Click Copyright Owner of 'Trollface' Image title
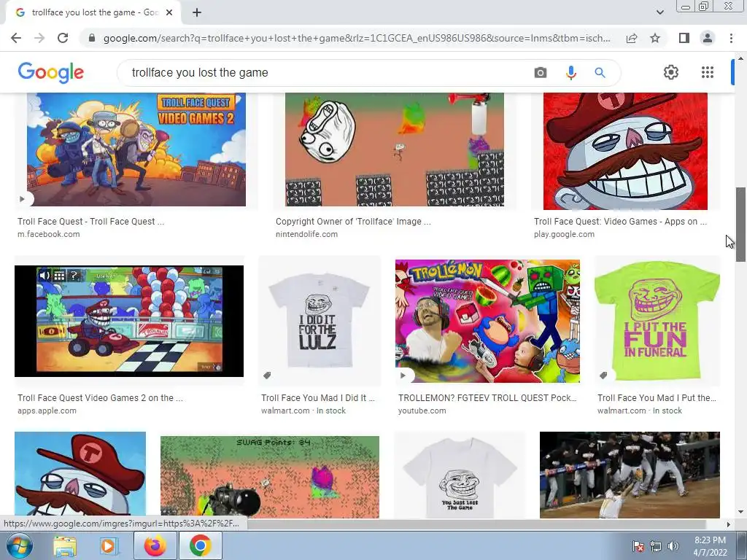 [x=353, y=222]
